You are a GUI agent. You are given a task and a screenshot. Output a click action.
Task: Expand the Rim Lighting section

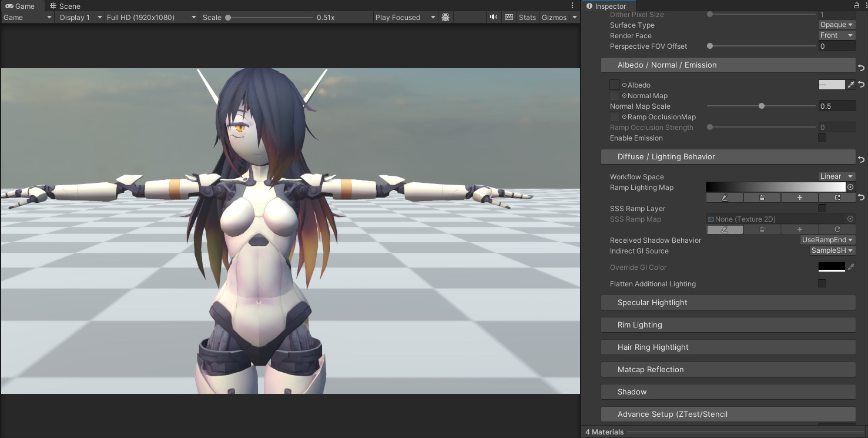(728, 325)
